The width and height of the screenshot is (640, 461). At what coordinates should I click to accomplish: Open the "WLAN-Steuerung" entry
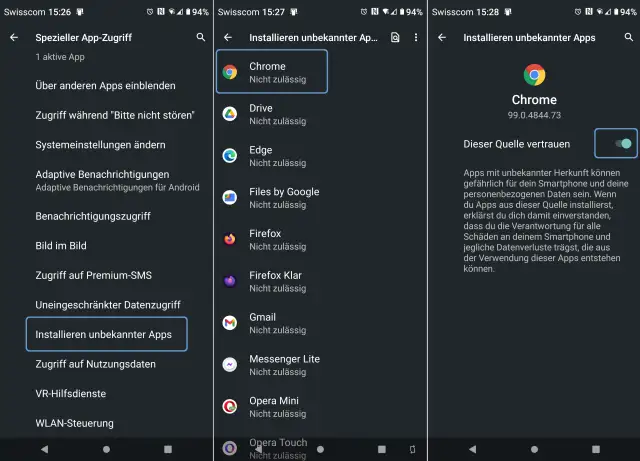tap(74, 423)
